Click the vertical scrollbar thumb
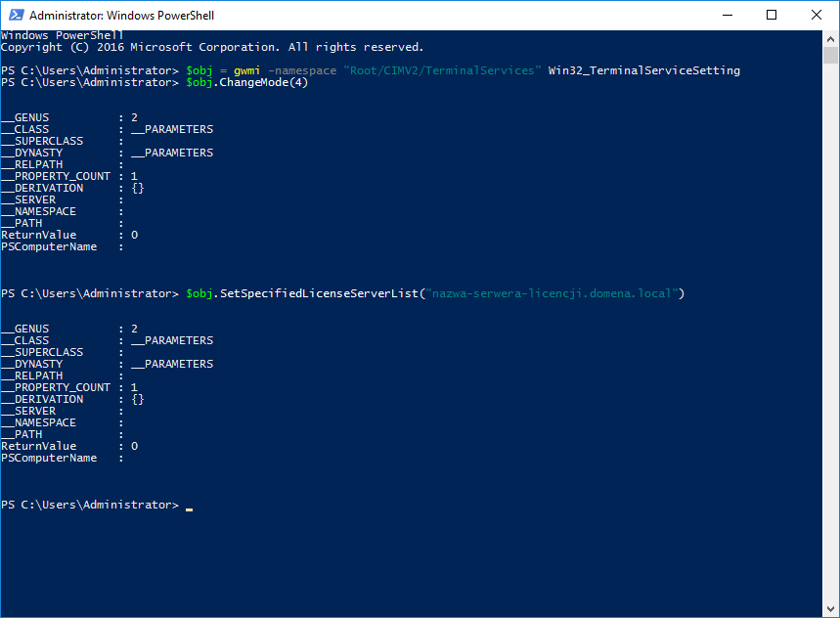 click(830, 55)
